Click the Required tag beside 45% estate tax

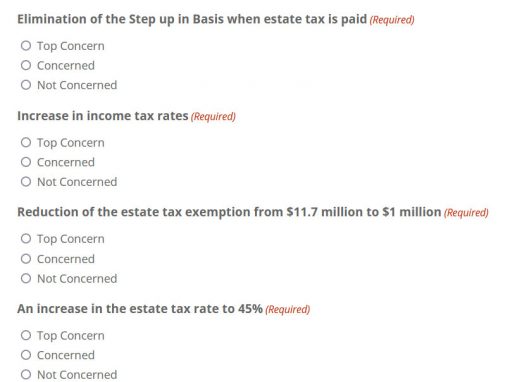click(x=288, y=309)
